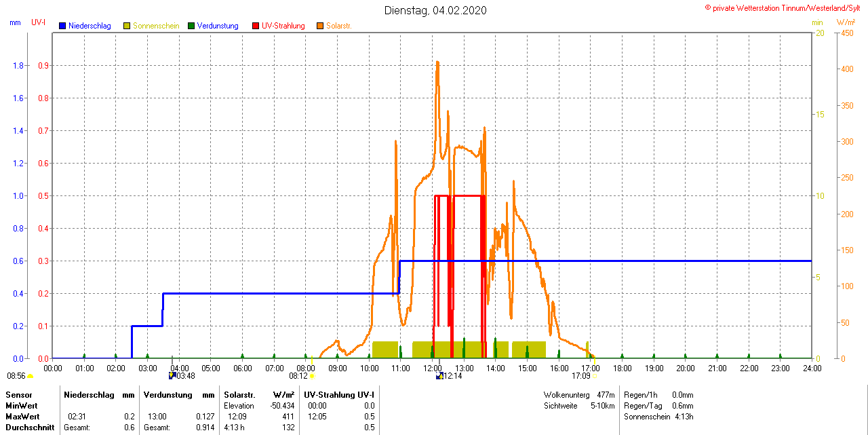Click the blue Niederschlag legend swatch
Viewport: 868px width, 435px height.
[62, 26]
